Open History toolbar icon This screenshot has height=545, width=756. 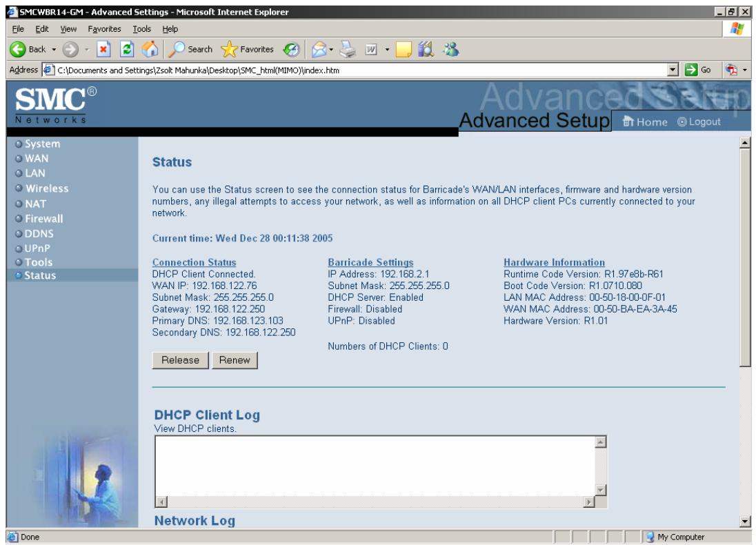pyautogui.click(x=290, y=49)
